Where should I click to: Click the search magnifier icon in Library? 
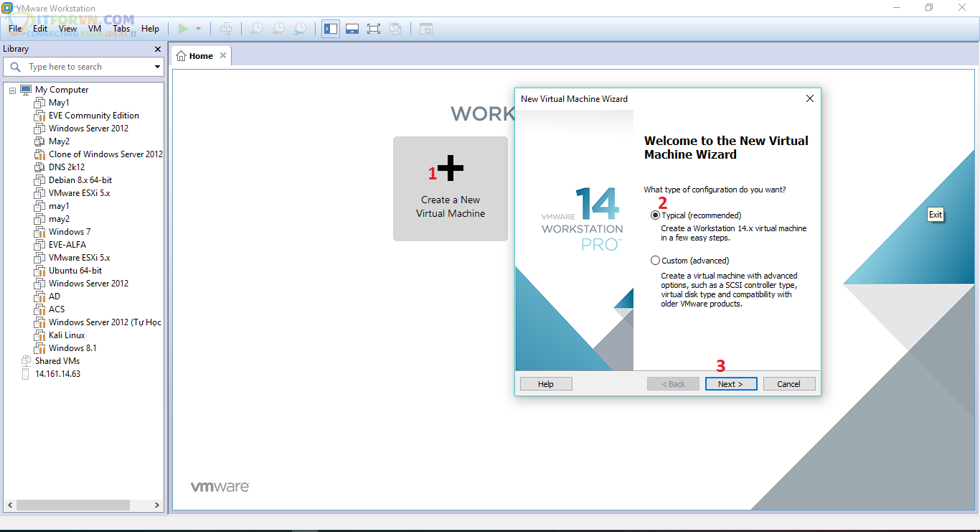pyautogui.click(x=15, y=67)
